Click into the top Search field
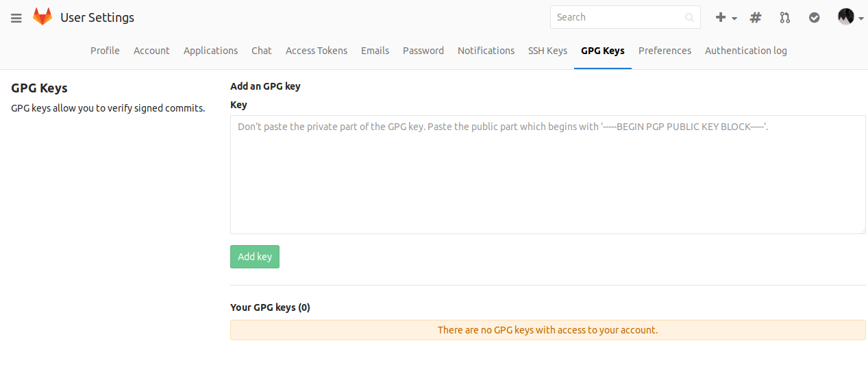The height and width of the screenshot is (367, 868). pos(617,17)
